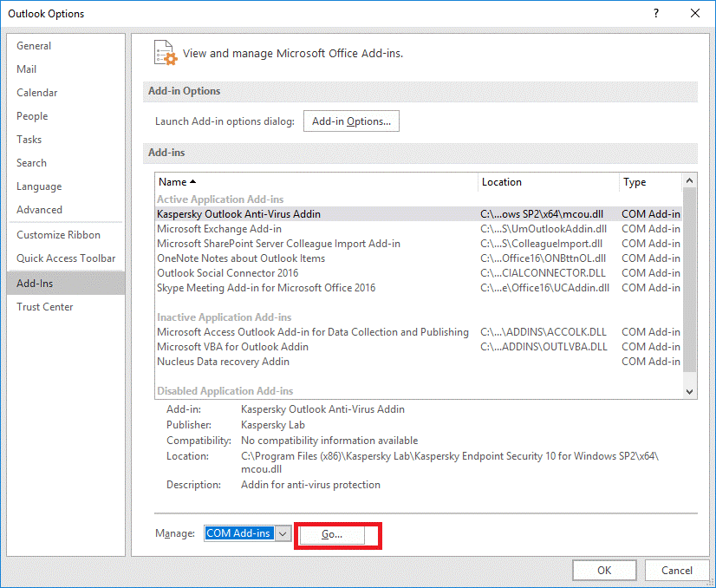Viewport: 716px width, 588px height.
Task: Select OneNote Notes about Outlook Items
Action: 419,258
